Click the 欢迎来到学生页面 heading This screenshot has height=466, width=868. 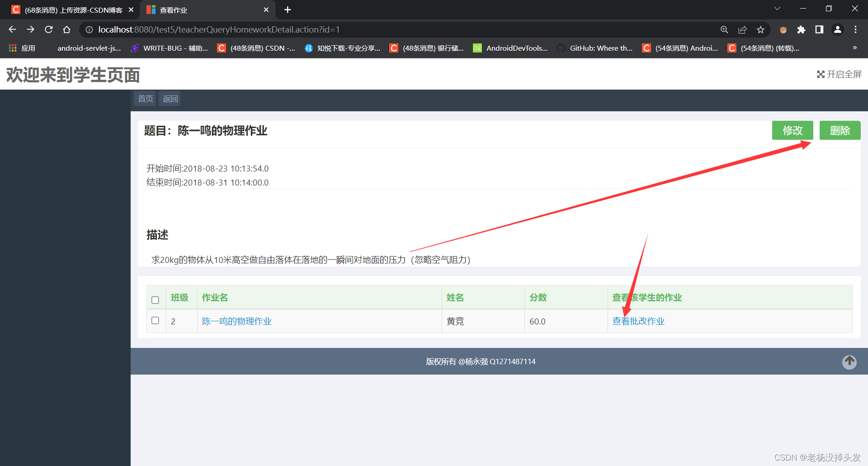point(73,75)
